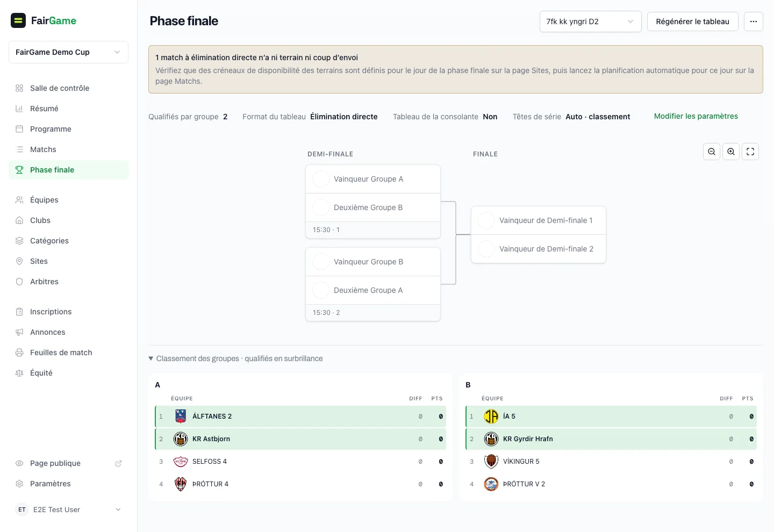This screenshot has height=532, width=774.
Task: Open the Sites sidebar entry
Action: point(68,261)
